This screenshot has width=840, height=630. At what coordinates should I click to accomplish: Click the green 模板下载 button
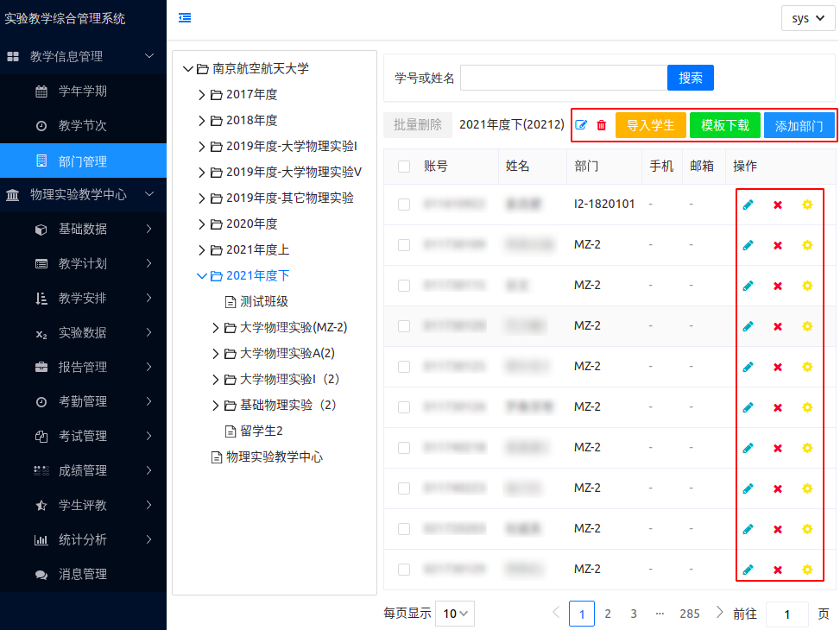click(x=724, y=125)
